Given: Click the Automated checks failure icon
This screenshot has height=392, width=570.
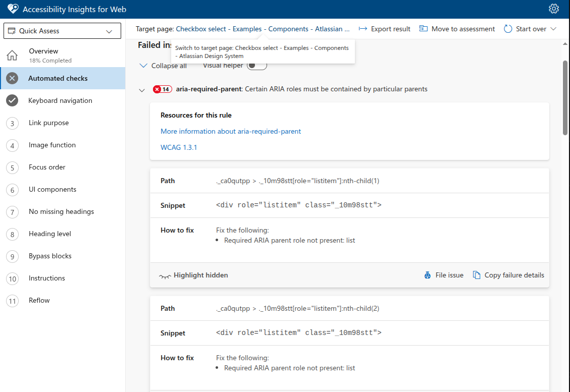Looking at the screenshot, I should (x=12, y=78).
